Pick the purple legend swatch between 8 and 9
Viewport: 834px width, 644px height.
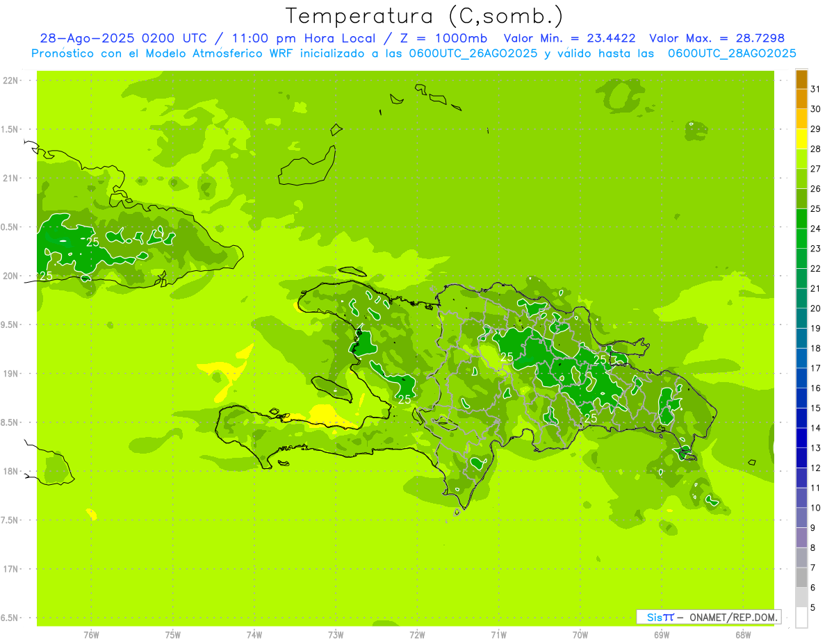click(x=801, y=538)
